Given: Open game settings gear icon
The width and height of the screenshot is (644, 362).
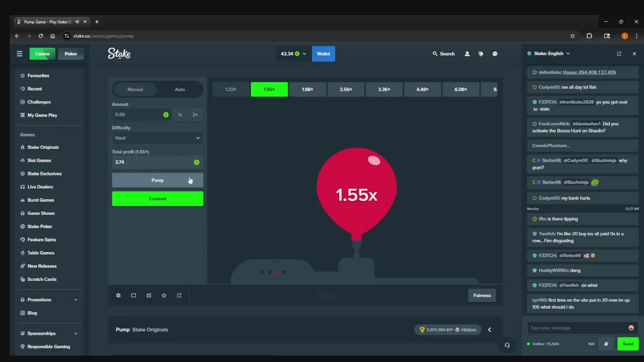Looking at the screenshot, I should 118,296.
